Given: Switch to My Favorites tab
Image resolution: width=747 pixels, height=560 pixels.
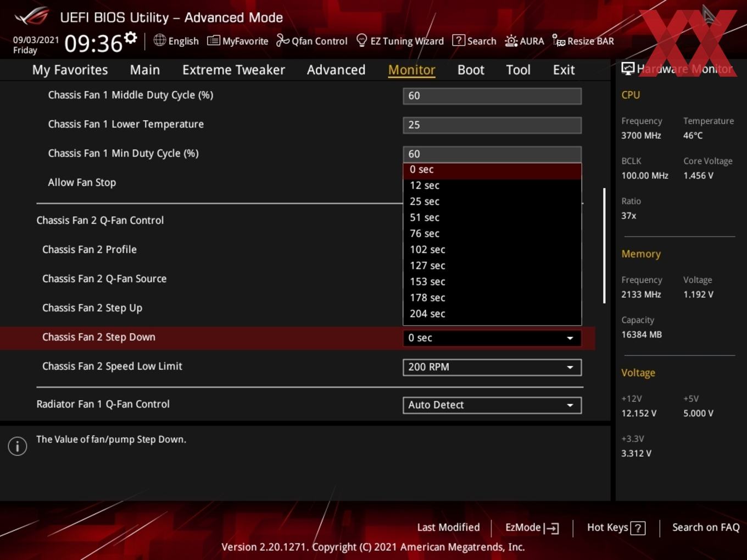Looking at the screenshot, I should point(70,70).
